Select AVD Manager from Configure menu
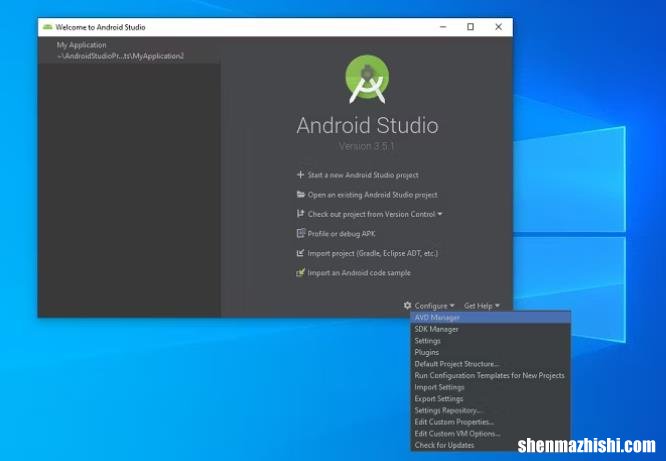Screen dimensions: 666x461 pos(491,317)
